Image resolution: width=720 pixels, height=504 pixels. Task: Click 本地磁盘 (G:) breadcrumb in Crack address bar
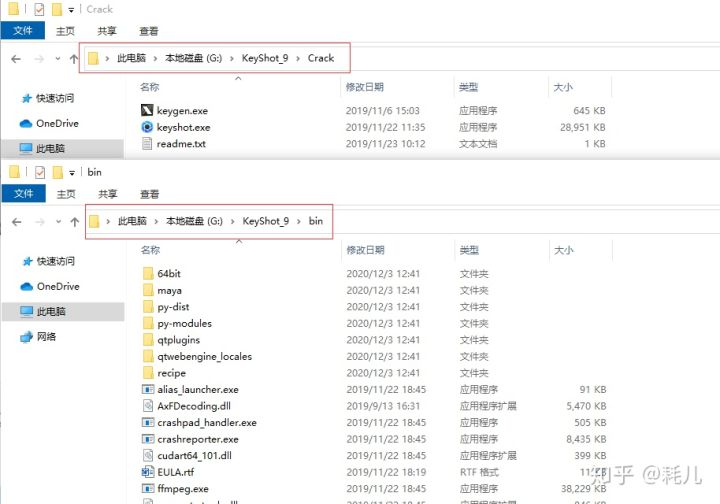click(193, 58)
